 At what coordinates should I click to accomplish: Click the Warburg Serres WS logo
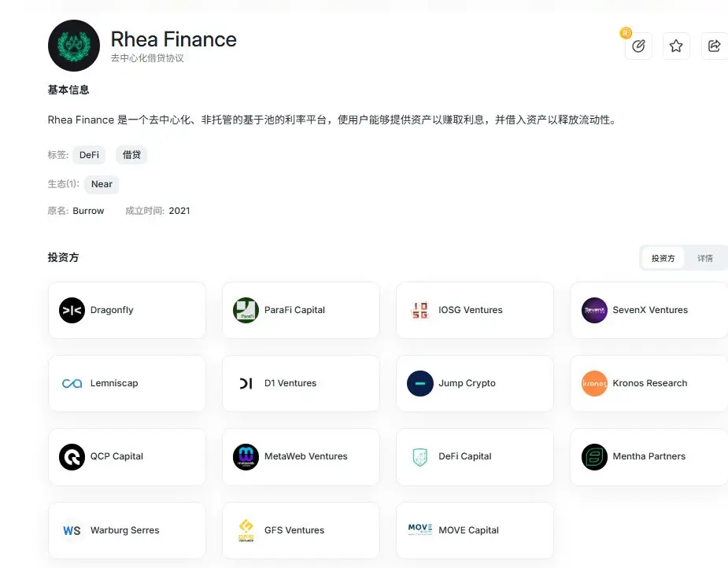(72, 530)
